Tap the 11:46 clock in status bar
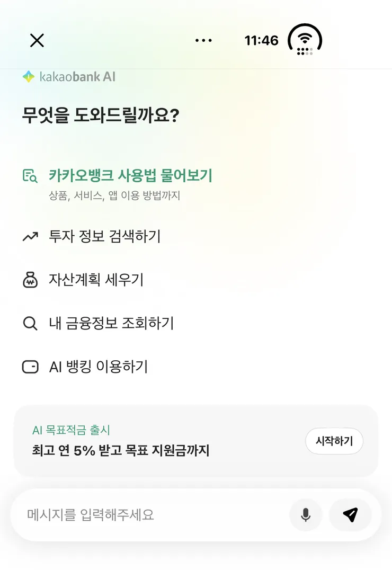Viewport: 392px width, 570px height. tap(262, 40)
